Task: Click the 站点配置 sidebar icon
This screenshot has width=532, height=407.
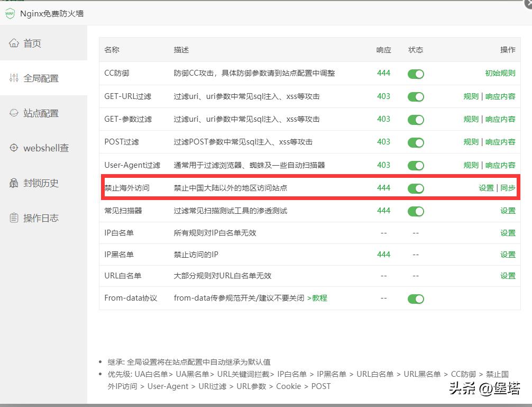Action: [14, 113]
